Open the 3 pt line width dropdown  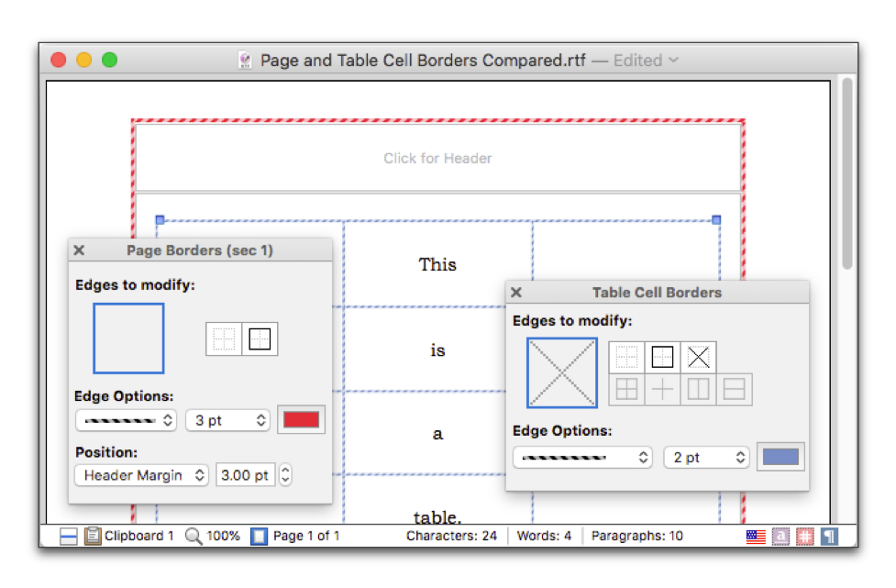(x=227, y=420)
